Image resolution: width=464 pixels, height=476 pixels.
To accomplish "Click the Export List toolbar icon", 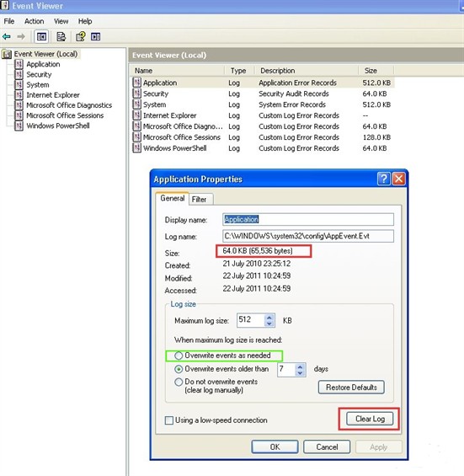I will [x=61, y=37].
